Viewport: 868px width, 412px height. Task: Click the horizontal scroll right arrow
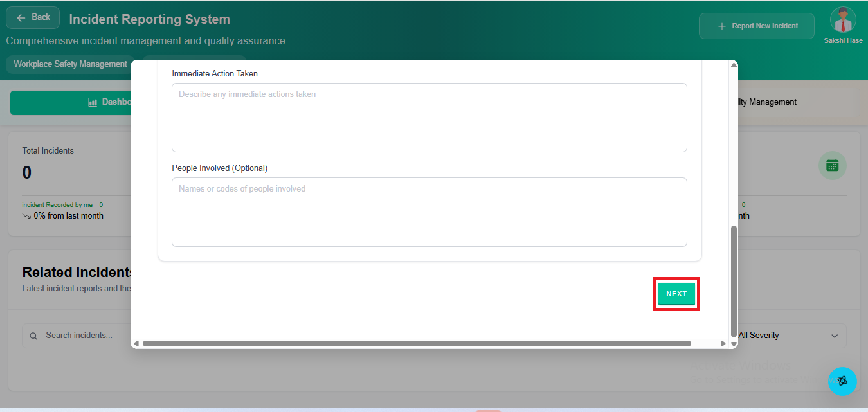[723, 344]
